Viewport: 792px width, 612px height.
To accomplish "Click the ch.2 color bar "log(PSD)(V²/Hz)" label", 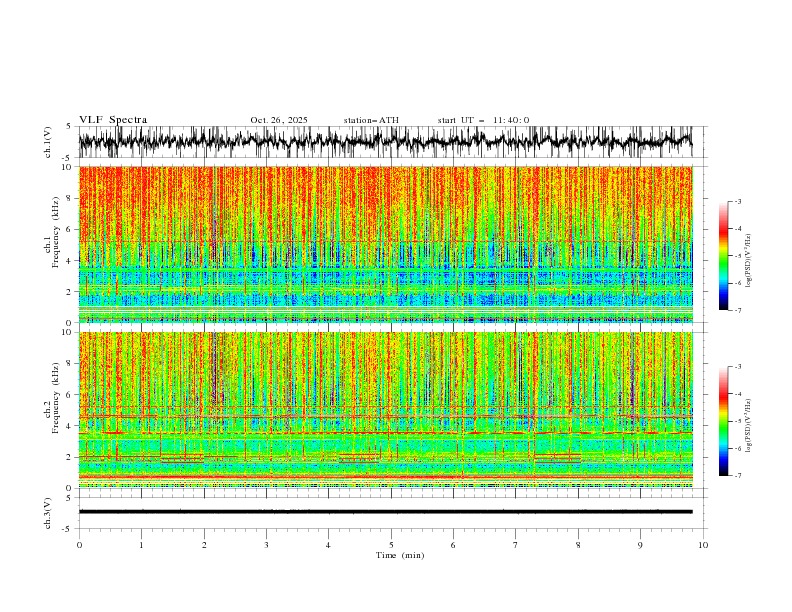I will (x=749, y=426).
